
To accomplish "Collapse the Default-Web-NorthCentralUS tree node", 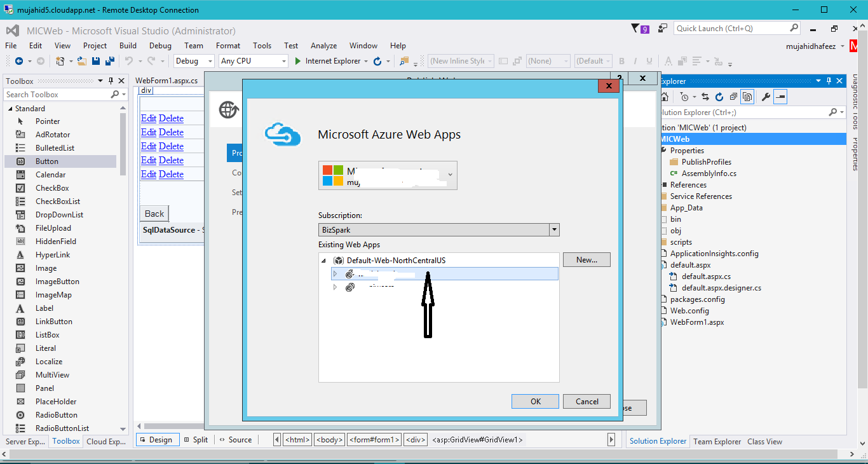I will [x=323, y=261].
